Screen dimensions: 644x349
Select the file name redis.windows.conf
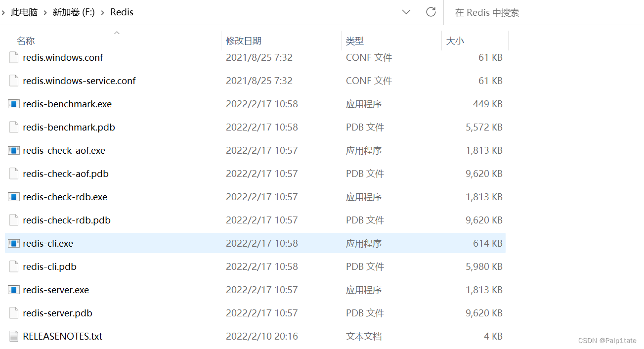[x=63, y=57]
